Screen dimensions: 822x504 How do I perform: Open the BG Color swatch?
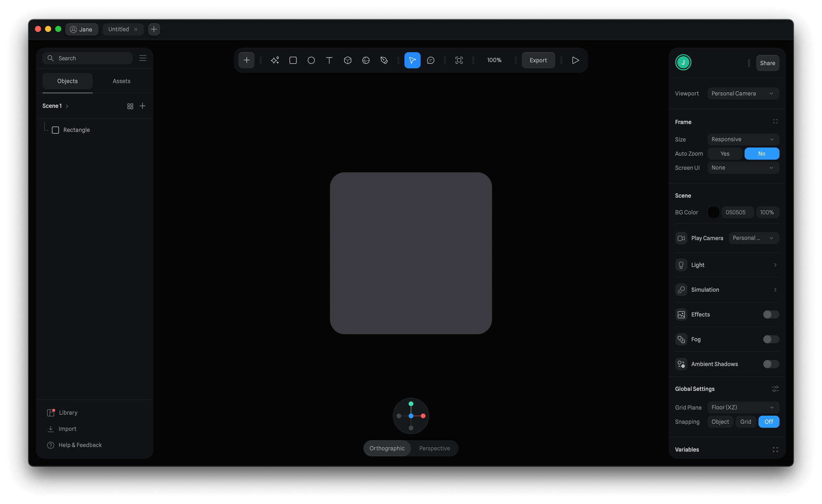[713, 212]
